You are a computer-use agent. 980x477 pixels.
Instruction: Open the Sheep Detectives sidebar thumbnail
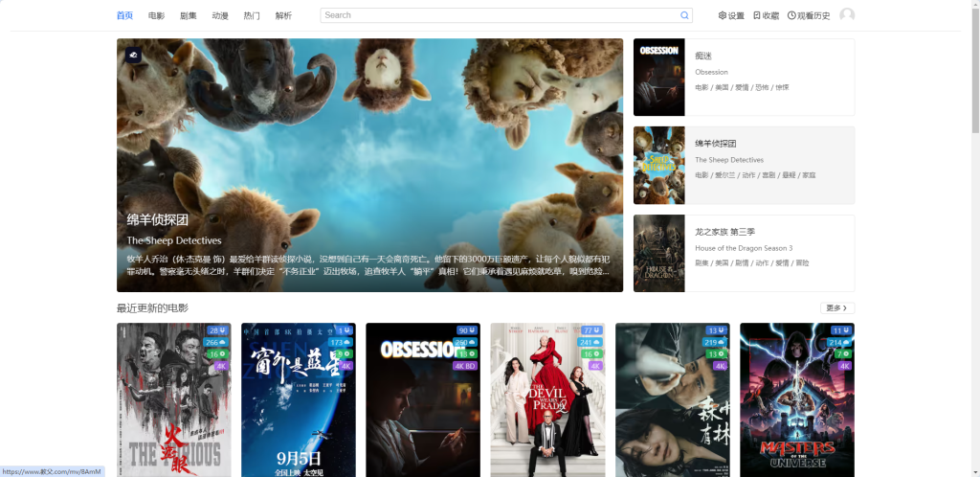point(658,166)
